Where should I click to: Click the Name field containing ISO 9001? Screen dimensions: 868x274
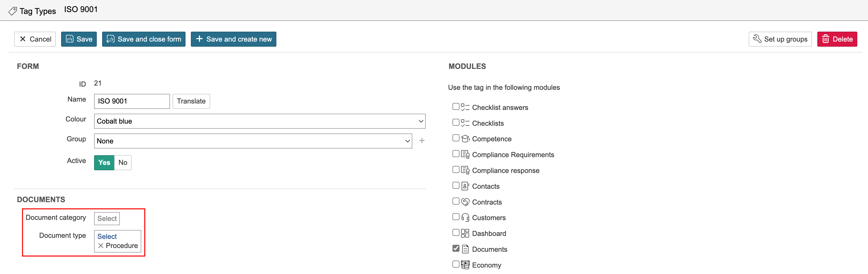pyautogui.click(x=132, y=101)
